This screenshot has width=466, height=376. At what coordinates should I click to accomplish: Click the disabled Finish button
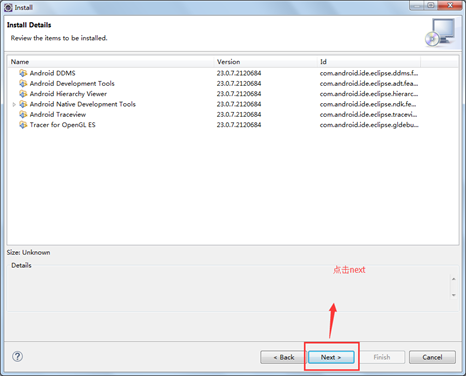point(382,357)
